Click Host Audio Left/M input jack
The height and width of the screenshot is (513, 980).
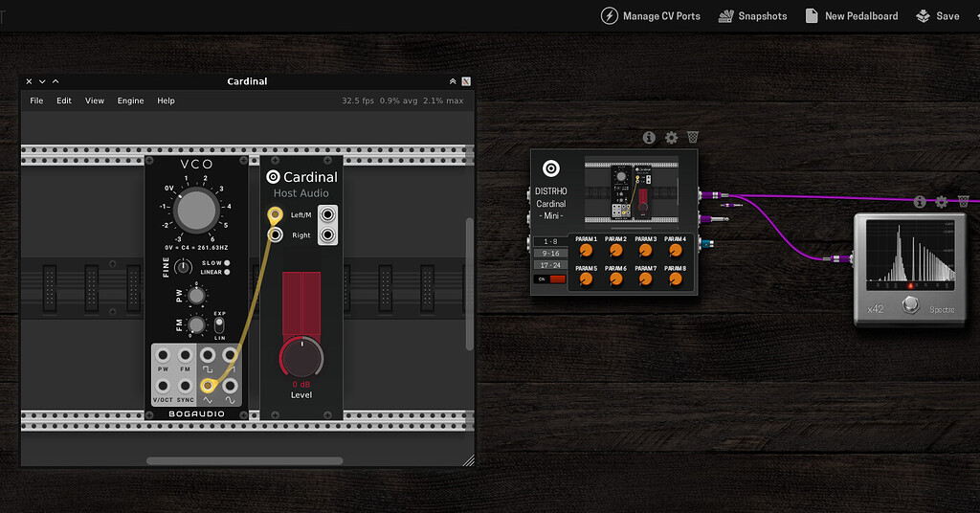point(275,215)
